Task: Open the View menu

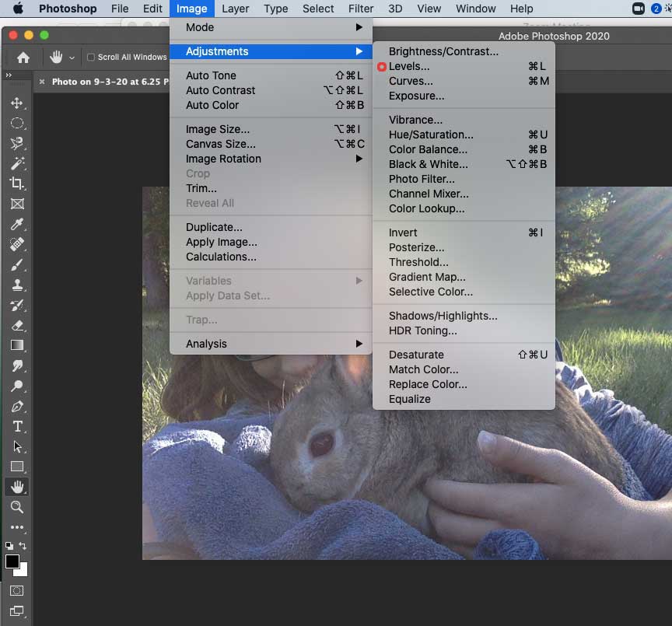Action: [x=429, y=9]
